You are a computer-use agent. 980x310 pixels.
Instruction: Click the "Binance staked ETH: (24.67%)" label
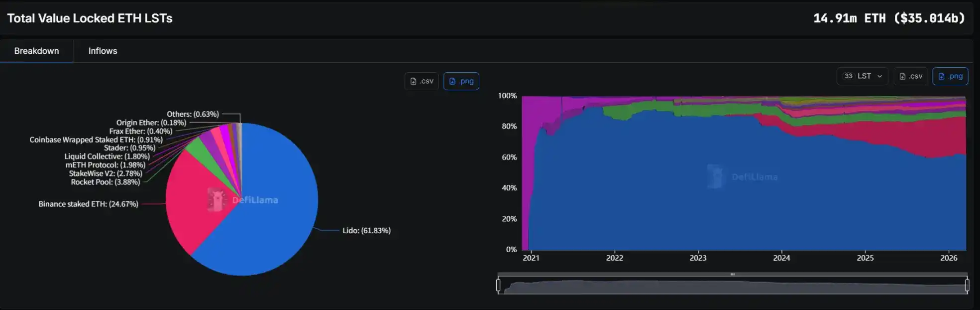point(88,204)
